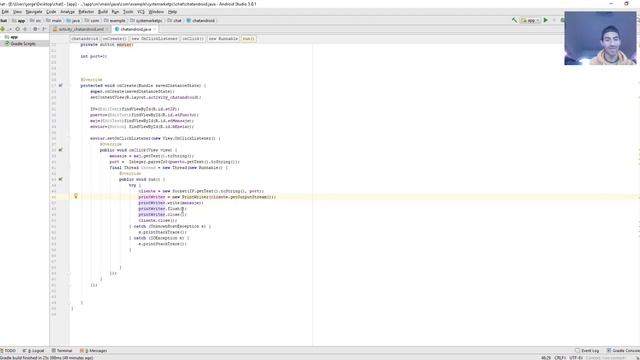Click the project panel settings gear icon
The width and height of the screenshot is (640, 360).
(36, 29)
